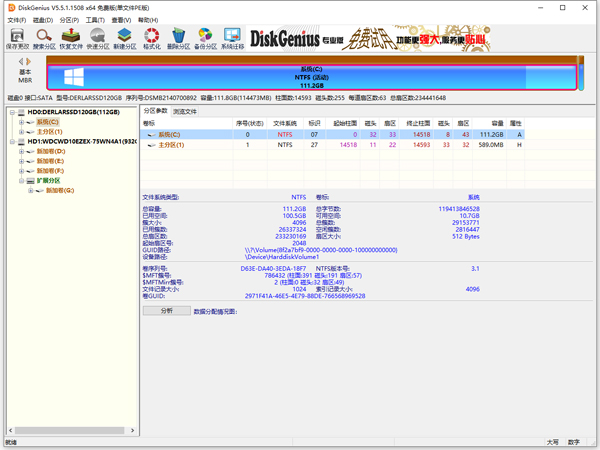This screenshot has height=450, width=600.
Task: Select 新加卷(D:) in the disk tree
Action: tap(51, 151)
